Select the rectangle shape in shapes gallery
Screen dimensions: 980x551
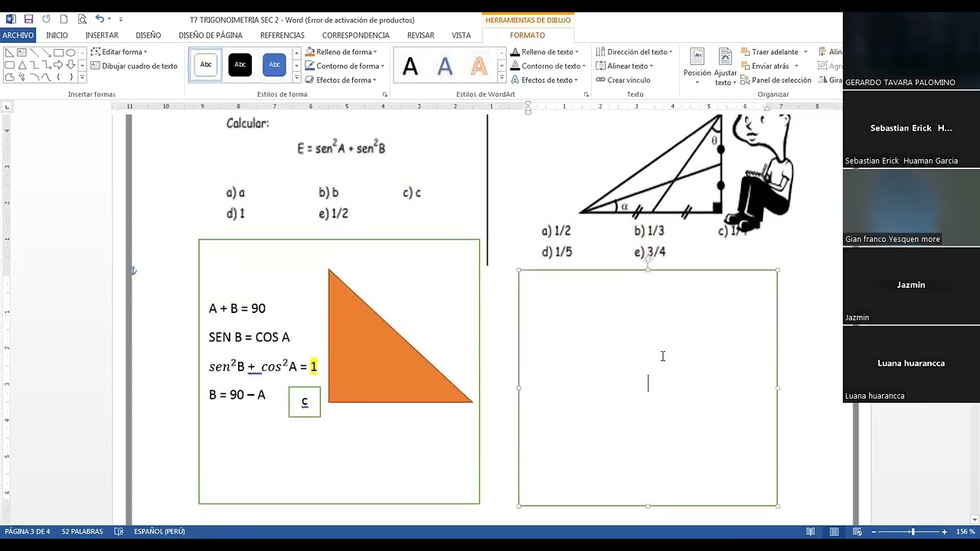pyautogui.click(x=58, y=53)
